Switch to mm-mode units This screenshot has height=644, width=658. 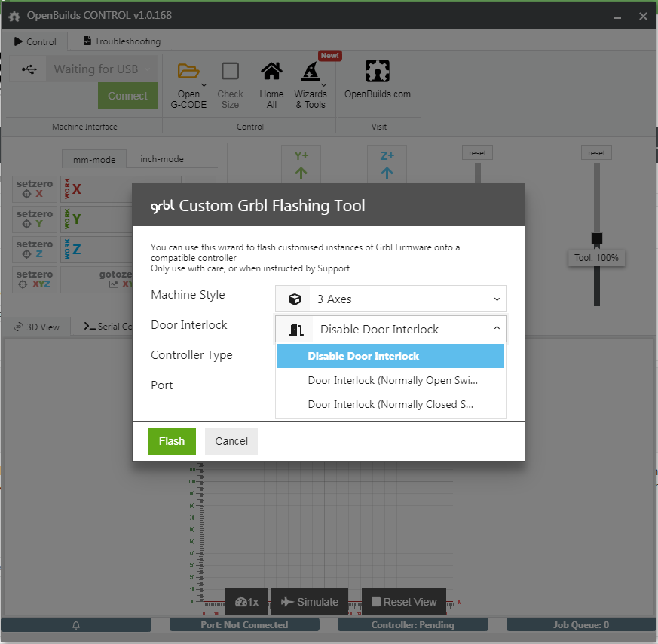coord(94,159)
